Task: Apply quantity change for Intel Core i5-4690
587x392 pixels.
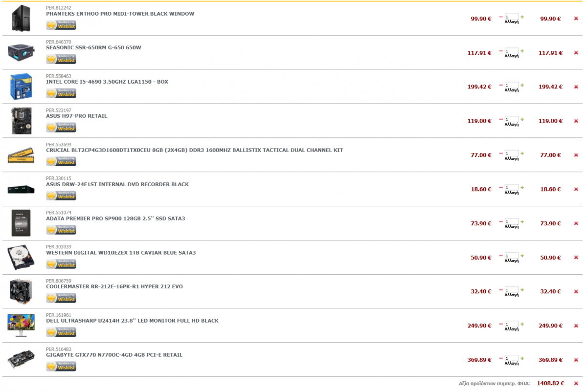Action: [x=511, y=90]
